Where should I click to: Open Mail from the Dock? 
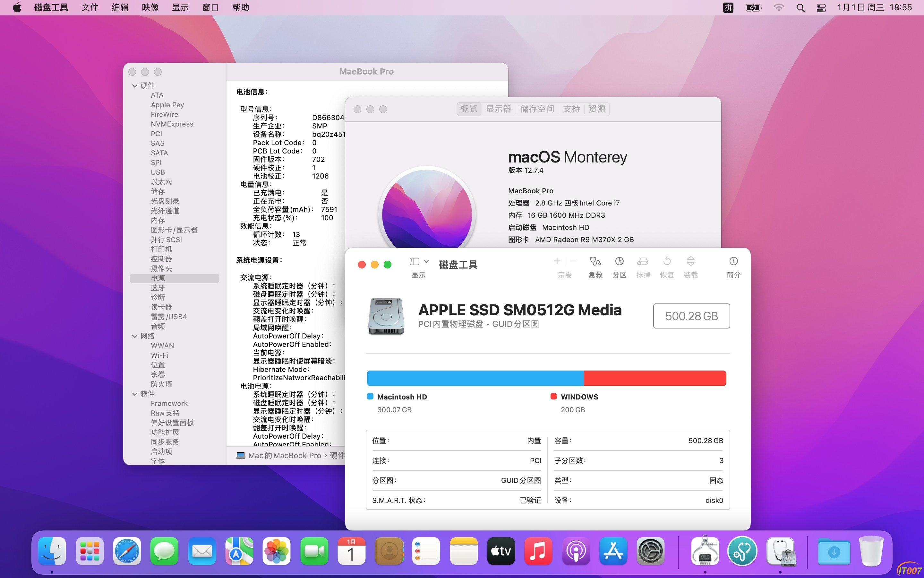coord(202,551)
